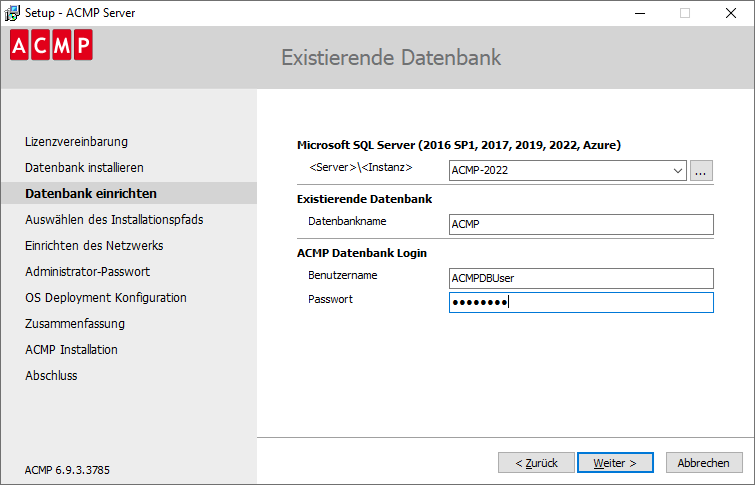Click the ACMP 6.9.3.3785 version text
Screen dimensions: 755x485
pos(67,470)
